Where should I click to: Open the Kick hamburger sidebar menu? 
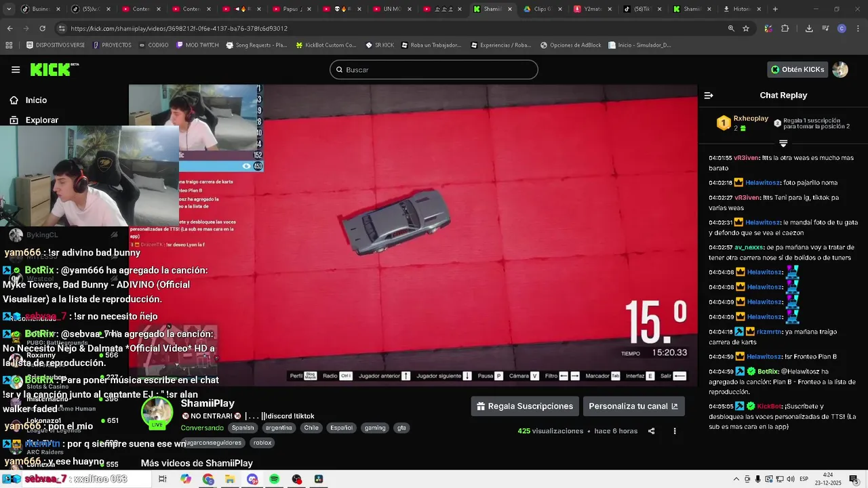point(16,69)
